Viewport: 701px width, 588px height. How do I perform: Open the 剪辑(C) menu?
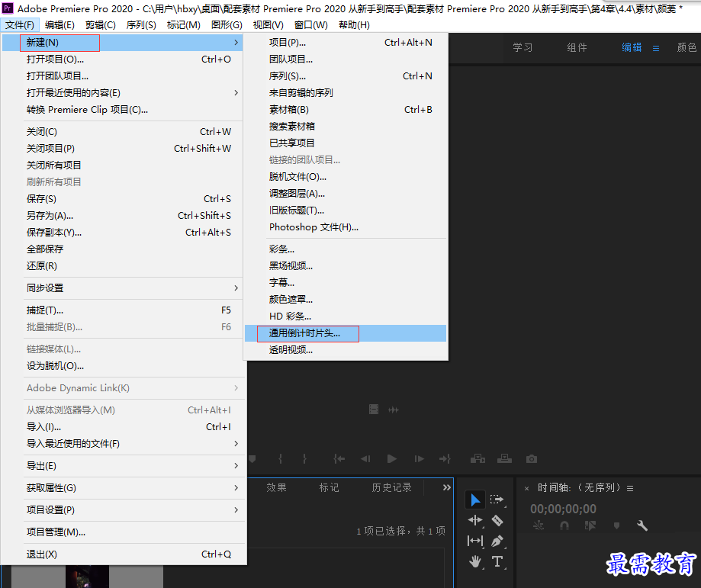pyautogui.click(x=101, y=25)
